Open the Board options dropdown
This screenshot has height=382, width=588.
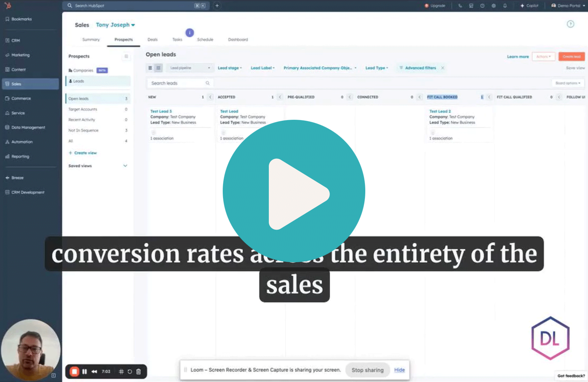(x=568, y=83)
